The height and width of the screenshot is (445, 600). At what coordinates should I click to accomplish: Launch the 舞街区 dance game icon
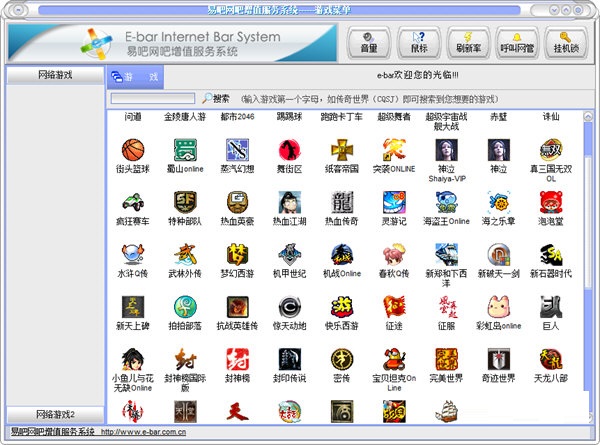[x=290, y=150]
